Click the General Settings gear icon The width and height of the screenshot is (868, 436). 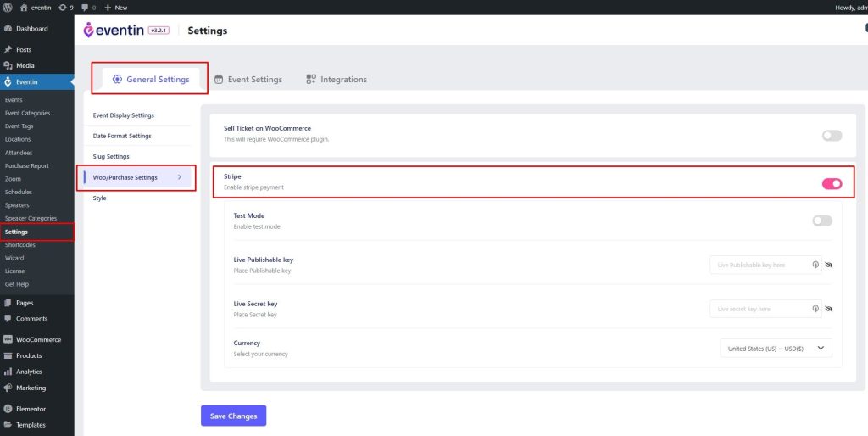[x=117, y=79]
